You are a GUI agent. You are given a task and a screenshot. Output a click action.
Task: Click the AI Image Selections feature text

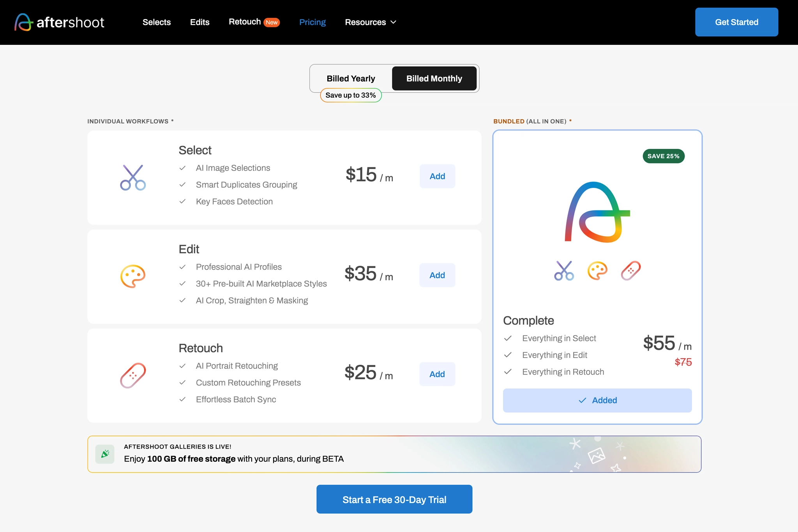click(233, 168)
